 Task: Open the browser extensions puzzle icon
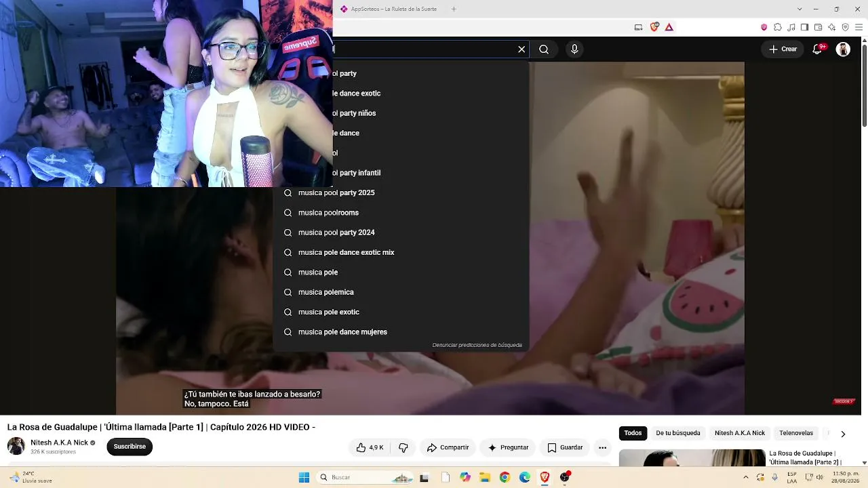pos(778,27)
